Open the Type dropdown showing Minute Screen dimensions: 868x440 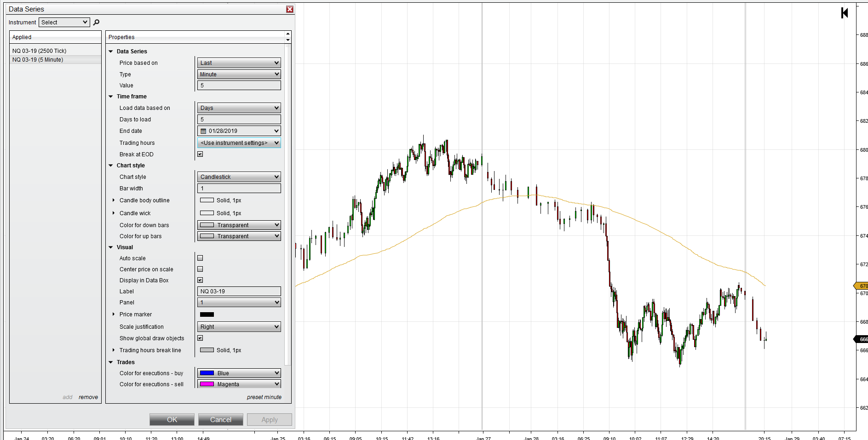coord(239,74)
